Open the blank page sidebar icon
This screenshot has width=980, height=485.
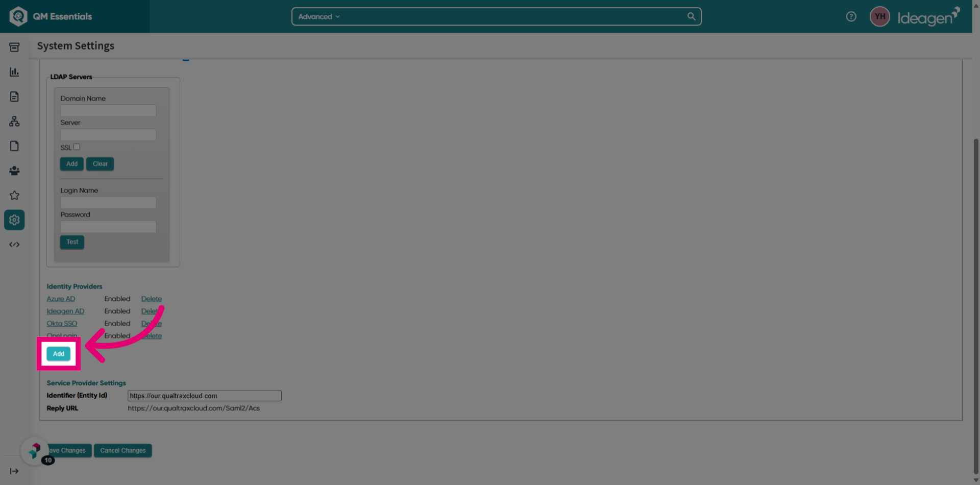coord(14,146)
